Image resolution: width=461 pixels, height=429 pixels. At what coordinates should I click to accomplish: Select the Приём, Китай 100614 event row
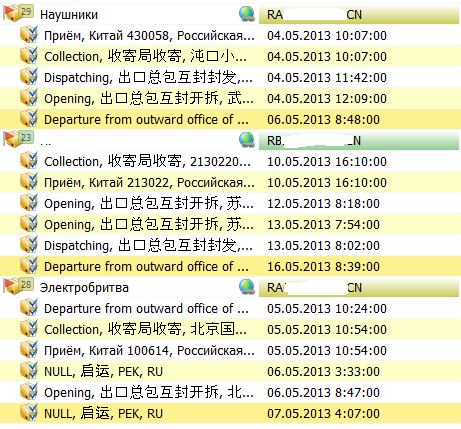click(230, 350)
